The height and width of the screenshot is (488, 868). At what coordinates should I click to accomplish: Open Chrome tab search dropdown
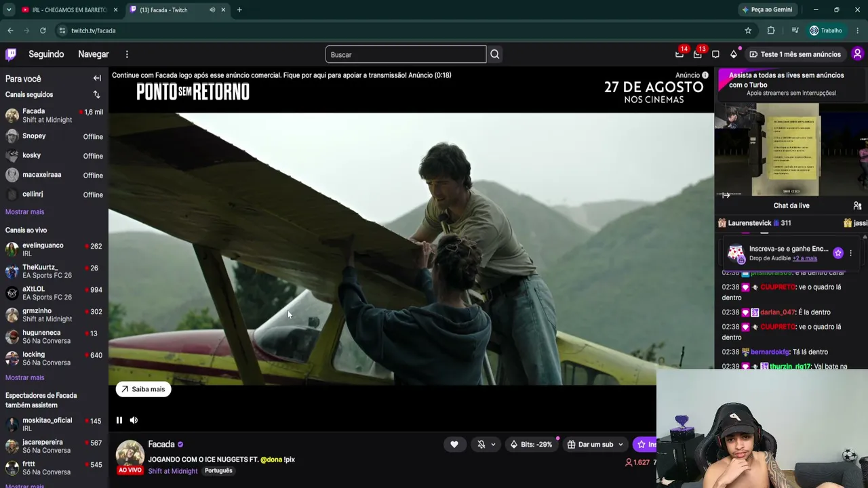[x=9, y=10]
